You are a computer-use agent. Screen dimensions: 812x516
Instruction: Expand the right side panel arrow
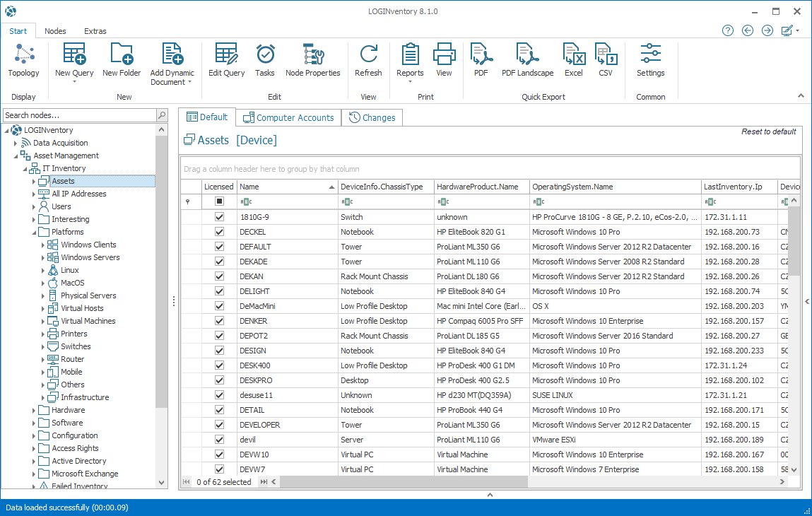click(x=807, y=301)
